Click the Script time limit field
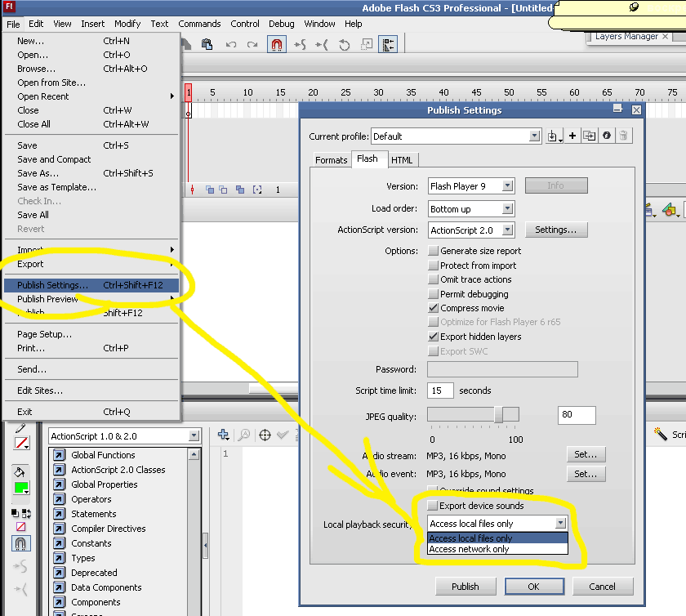Screen dimensions: 686x616 click(440, 391)
